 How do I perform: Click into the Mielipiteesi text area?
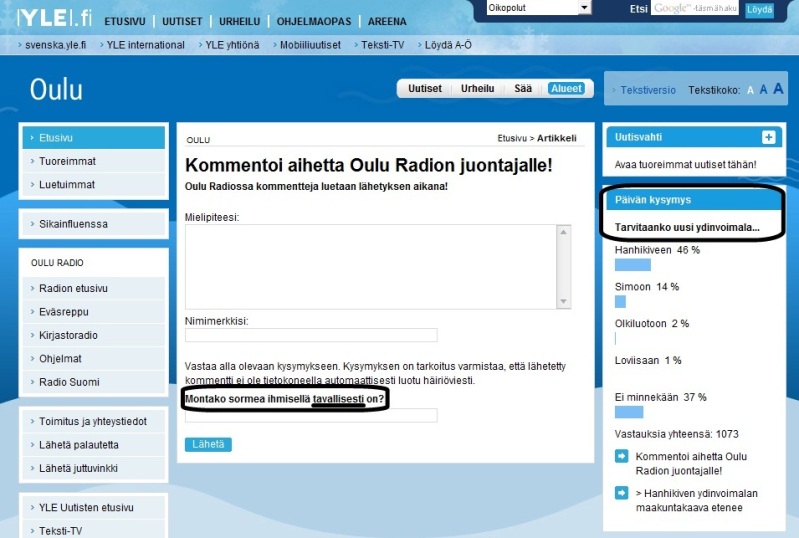pos(371,267)
